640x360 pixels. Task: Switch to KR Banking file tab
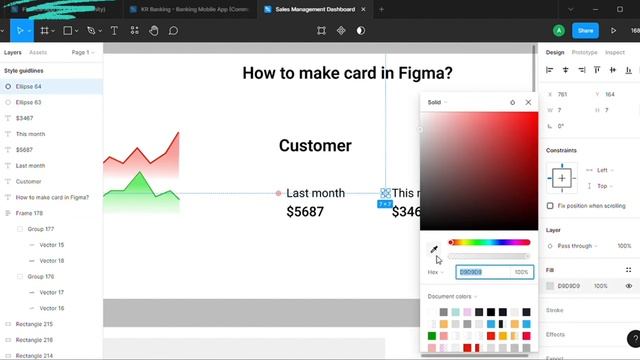190,9
